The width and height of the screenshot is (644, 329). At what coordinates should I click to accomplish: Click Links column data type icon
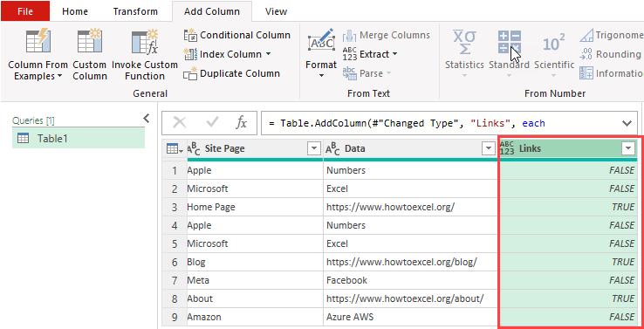[x=507, y=148]
